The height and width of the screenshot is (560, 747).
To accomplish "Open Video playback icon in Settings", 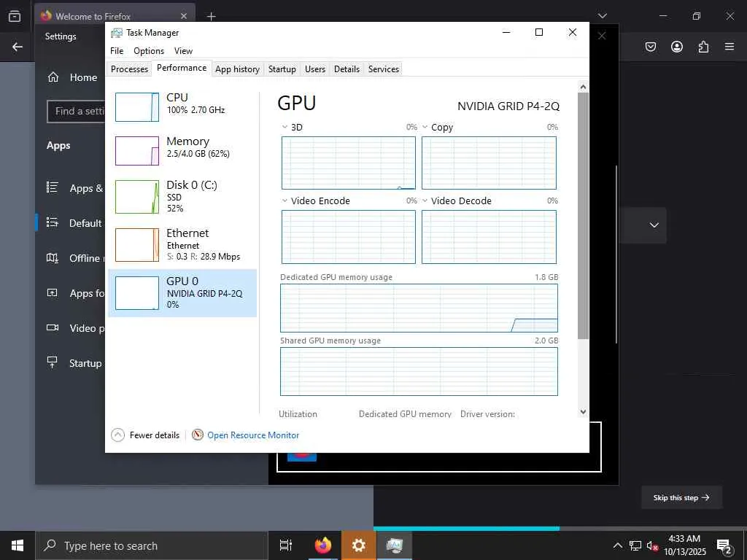I will click(x=53, y=327).
